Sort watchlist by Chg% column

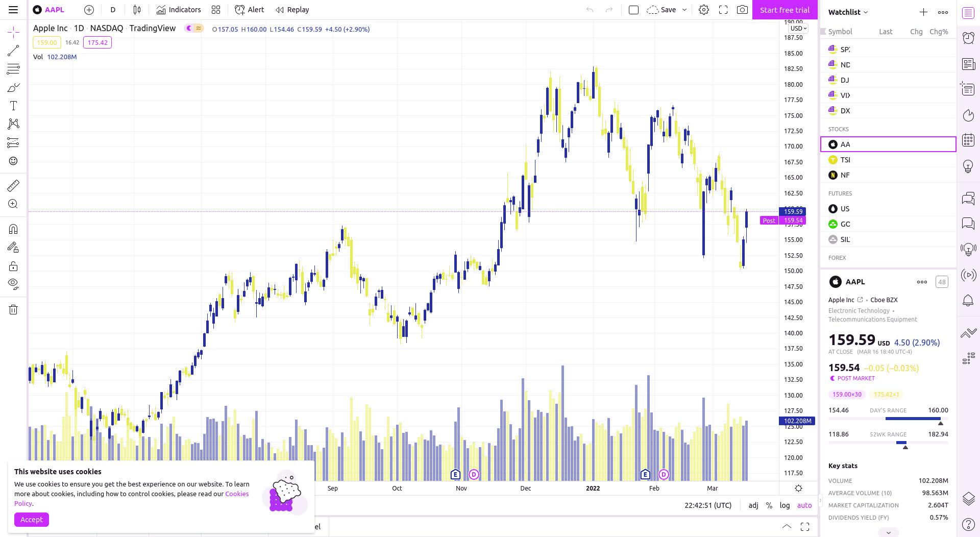pos(939,32)
